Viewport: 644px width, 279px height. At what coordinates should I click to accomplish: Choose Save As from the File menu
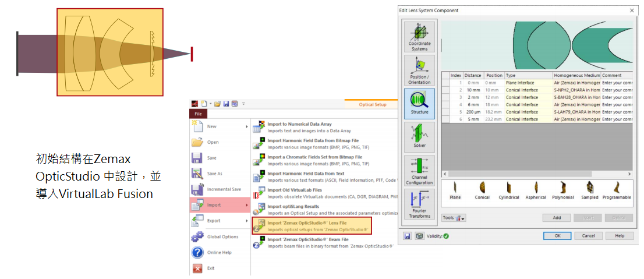[x=220, y=174]
